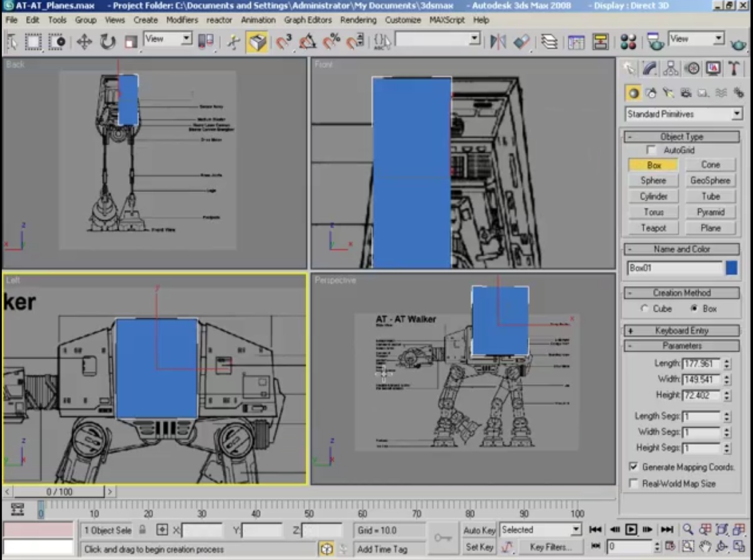Image resolution: width=753 pixels, height=560 pixels.
Task: Click the Rectangular Selection Region icon
Action: tap(34, 42)
